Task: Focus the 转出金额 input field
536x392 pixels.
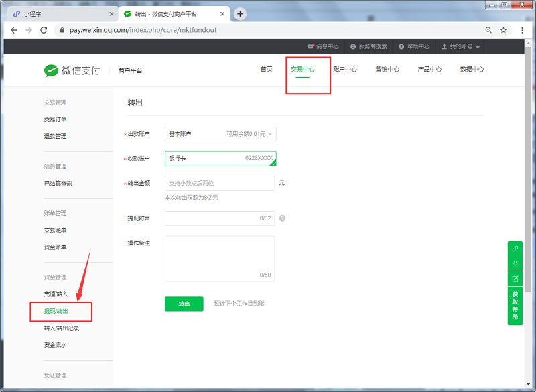Action: (220, 183)
